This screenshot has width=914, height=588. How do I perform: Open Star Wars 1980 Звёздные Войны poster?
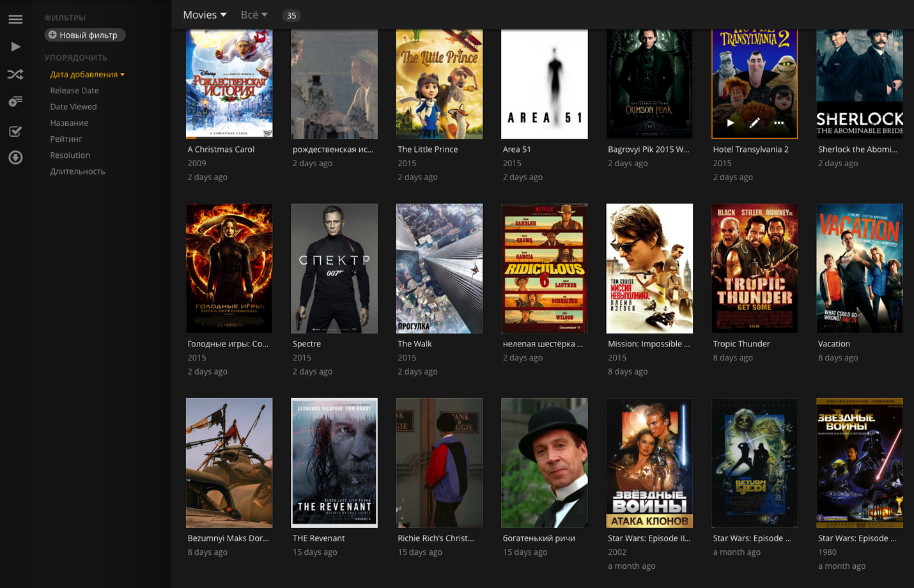tap(860, 463)
